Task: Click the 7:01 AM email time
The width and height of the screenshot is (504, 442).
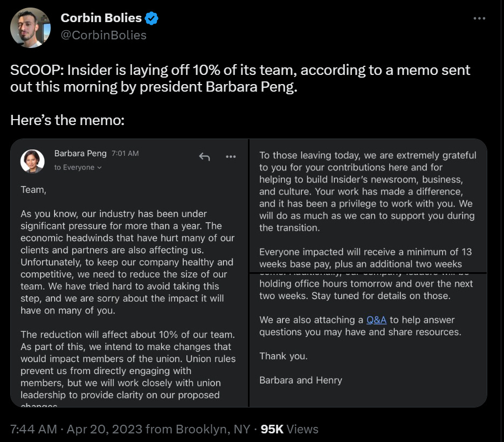Action: (125, 154)
